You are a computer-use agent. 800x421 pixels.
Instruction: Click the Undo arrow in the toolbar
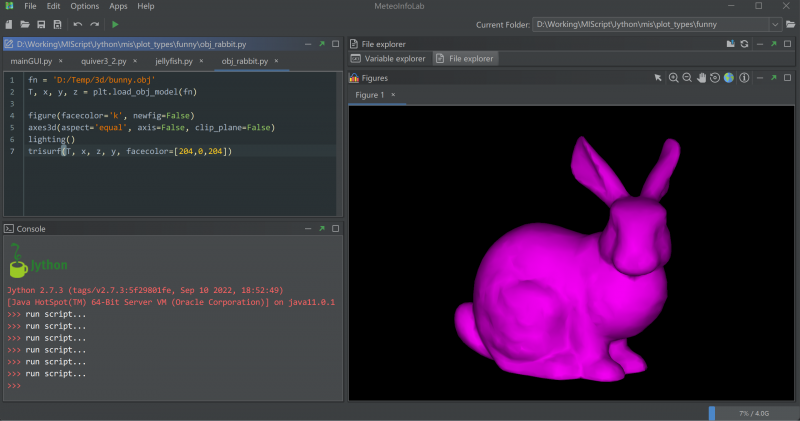[x=78, y=23]
